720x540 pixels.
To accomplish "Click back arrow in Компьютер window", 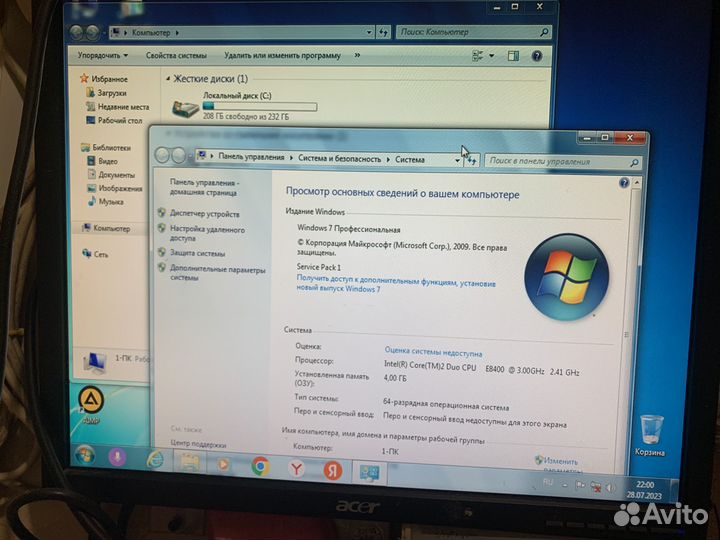I will [x=76, y=32].
